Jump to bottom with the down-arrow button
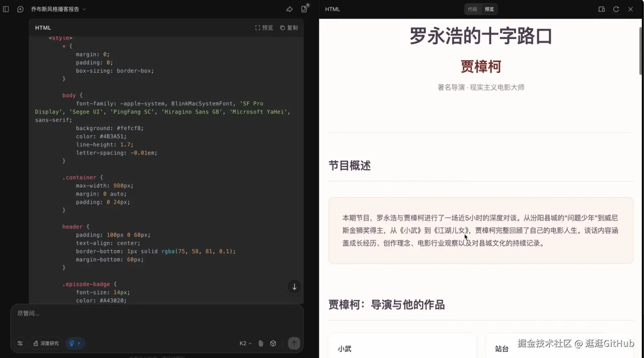This screenshot has width=644, height=358. 294,287
